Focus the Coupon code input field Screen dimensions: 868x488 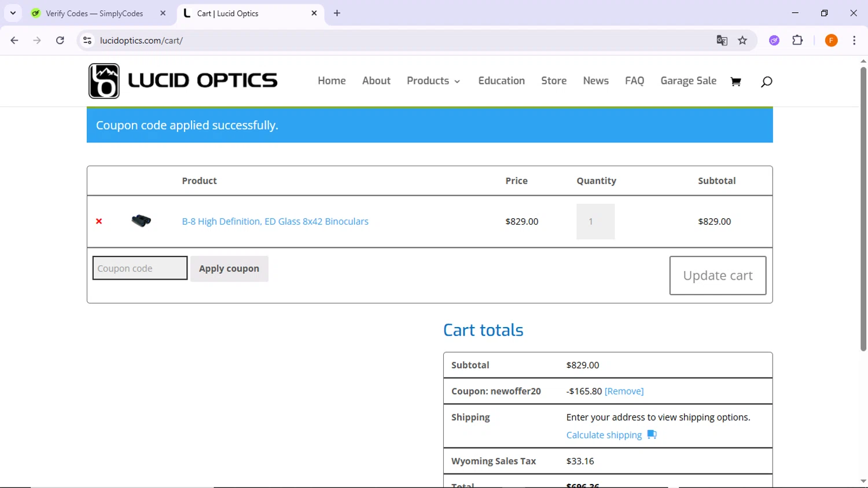140,268
